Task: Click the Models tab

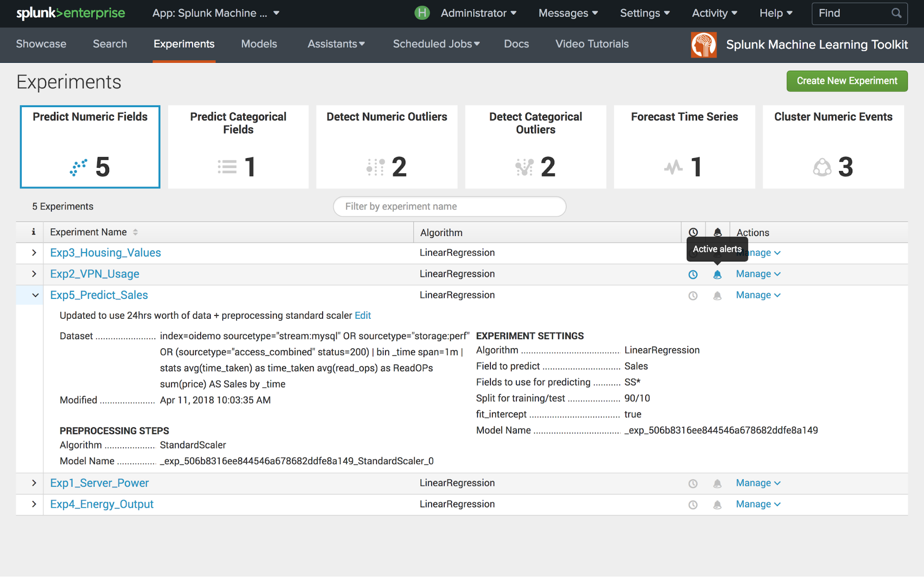Action: coord(259,44)
